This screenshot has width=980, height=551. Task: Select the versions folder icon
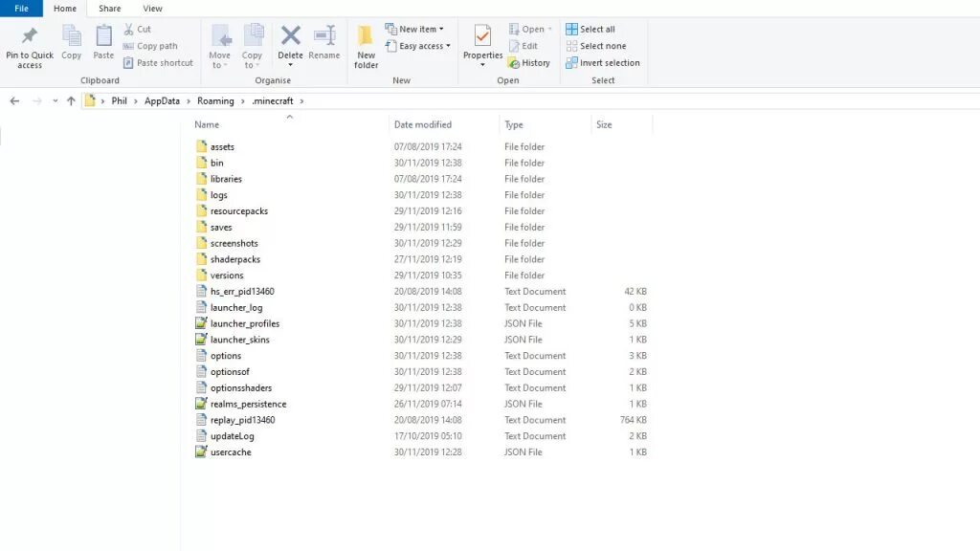coord(201,275)
